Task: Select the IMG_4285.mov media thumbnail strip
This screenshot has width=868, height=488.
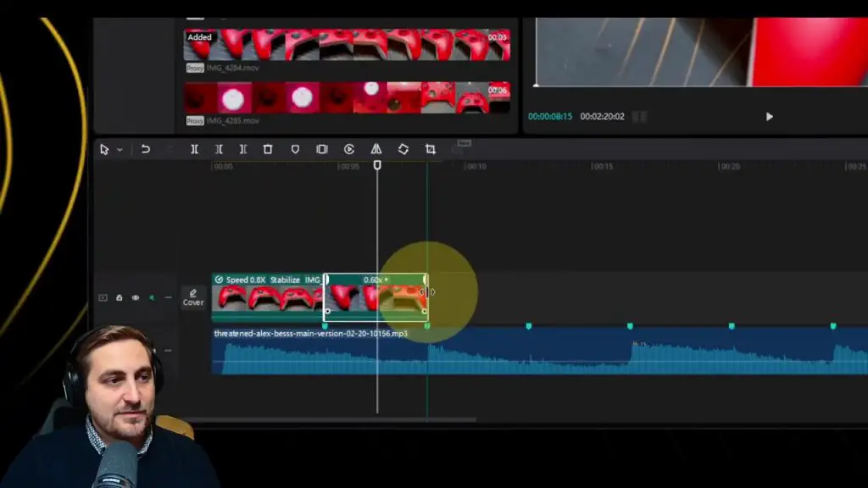Action: (347, 98)
